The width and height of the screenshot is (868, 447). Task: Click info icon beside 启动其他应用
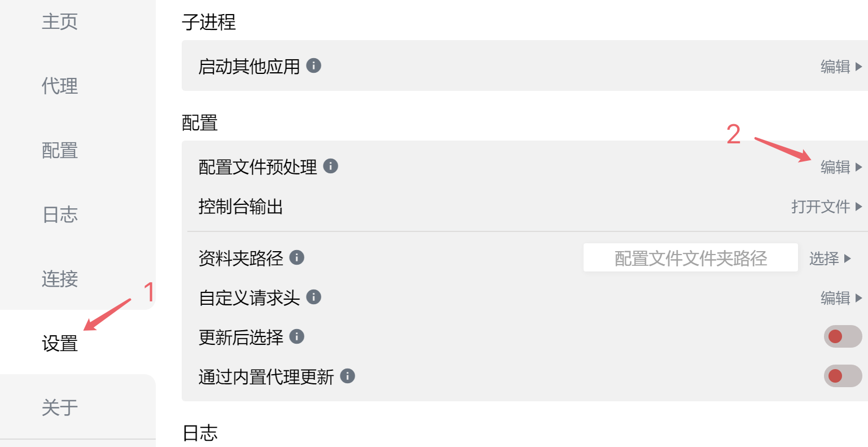click(314, 65)
